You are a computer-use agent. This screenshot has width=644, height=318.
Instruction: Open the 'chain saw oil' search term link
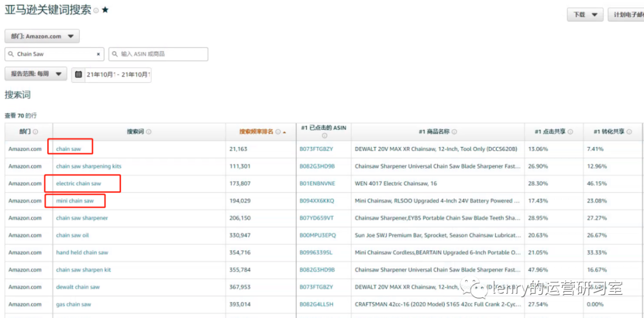(72, 235)
